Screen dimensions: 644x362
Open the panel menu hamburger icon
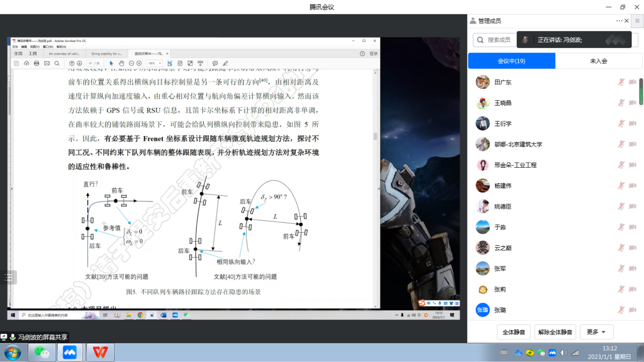pos(637,21)
